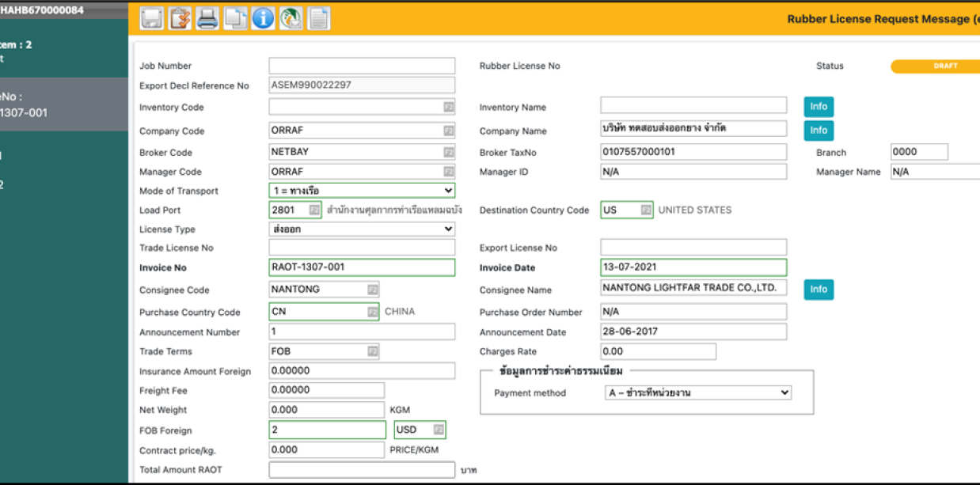Click the Print toolbar icon

pos(207,18)
